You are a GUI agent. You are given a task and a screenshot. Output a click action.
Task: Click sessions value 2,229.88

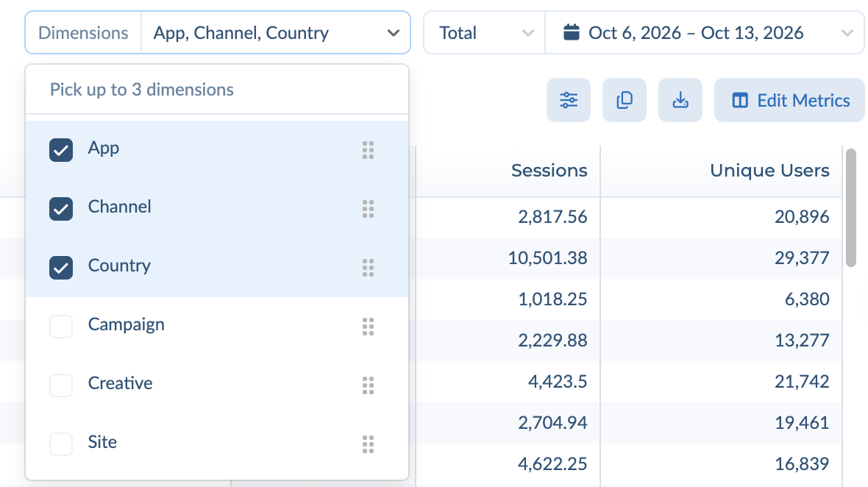552,341
